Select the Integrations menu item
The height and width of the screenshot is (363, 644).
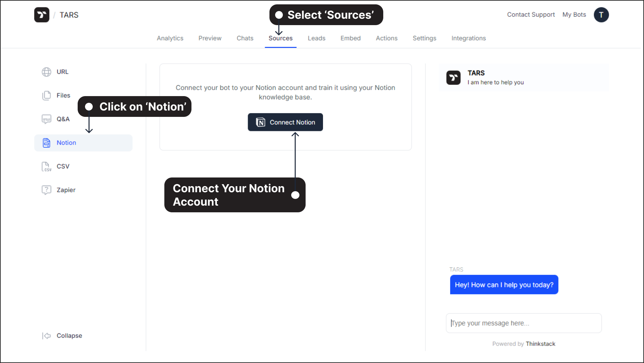[x=469, y=38]
